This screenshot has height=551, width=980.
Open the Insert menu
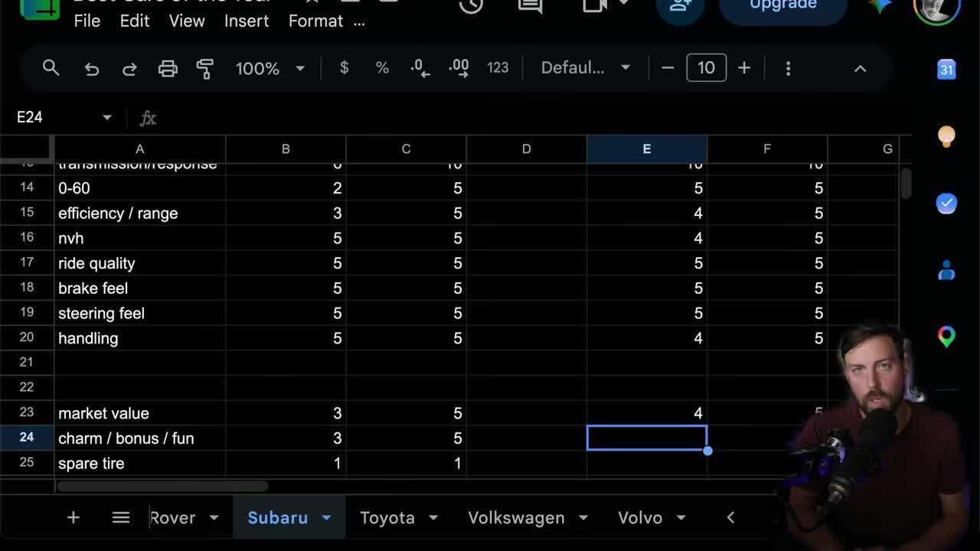[247, 21]
